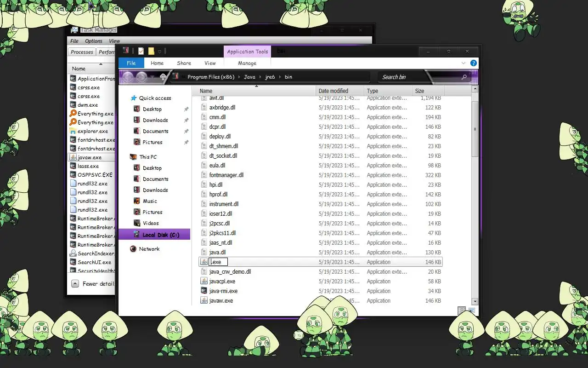Open the File tab in Explorer
The width and height of the screenshot is (588, 368).
[x=131, y=63]
